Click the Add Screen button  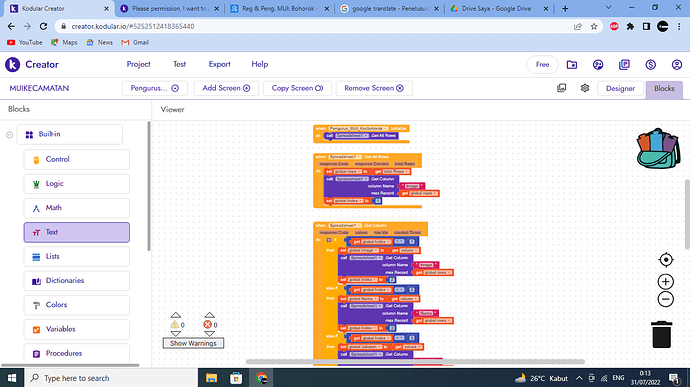226,88
